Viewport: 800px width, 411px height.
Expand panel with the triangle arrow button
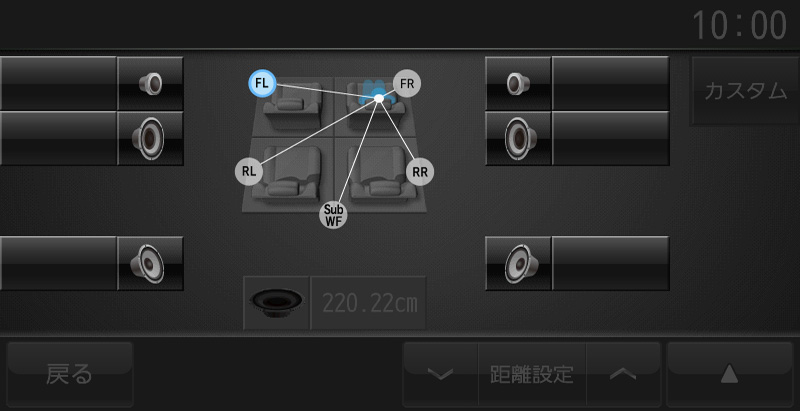730,374
